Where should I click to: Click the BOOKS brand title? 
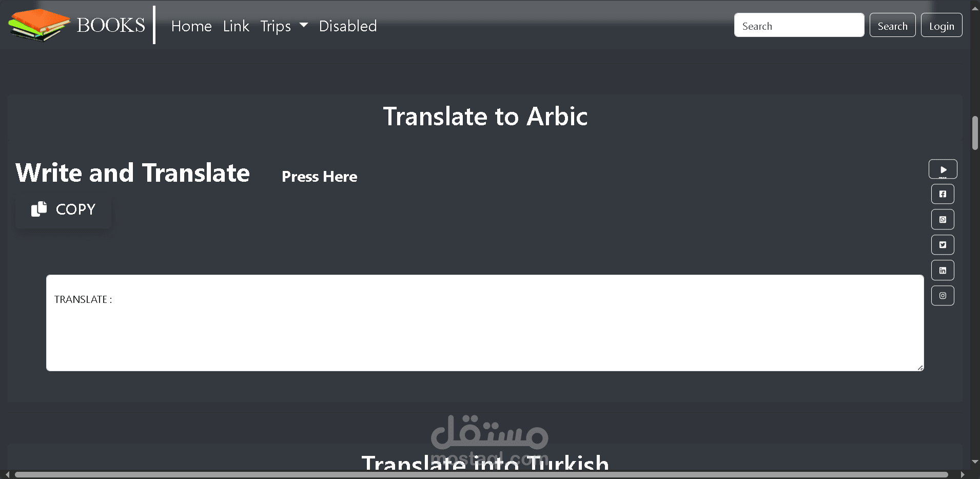coord(111,25)
